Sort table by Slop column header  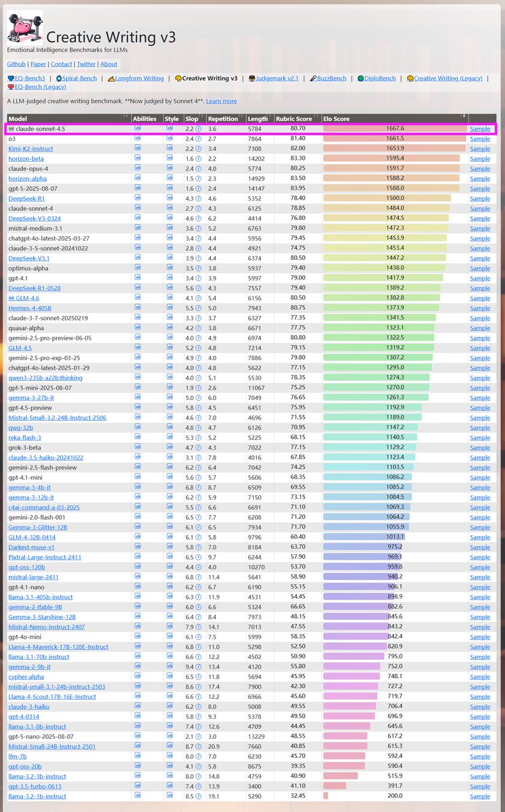[x=195, y=118]
